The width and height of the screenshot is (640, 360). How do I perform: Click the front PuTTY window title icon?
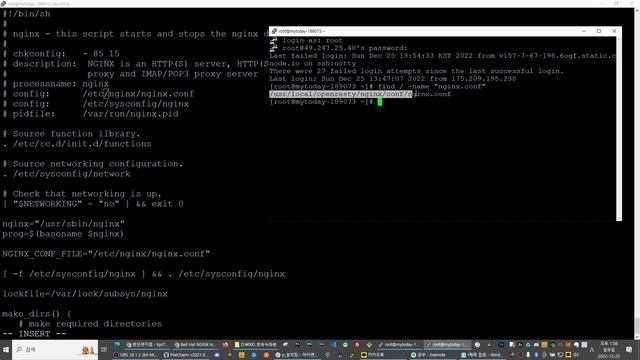[274, 31]
